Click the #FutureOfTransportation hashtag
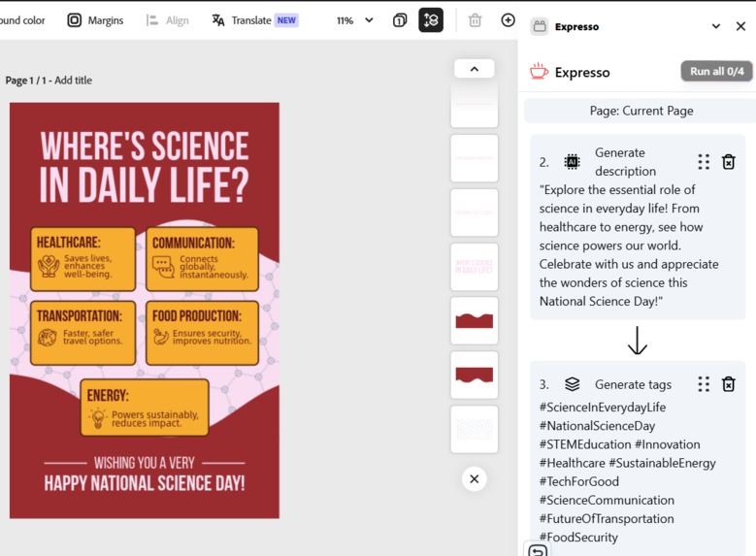Screen dimensions: 756x556 click(607, 519)
